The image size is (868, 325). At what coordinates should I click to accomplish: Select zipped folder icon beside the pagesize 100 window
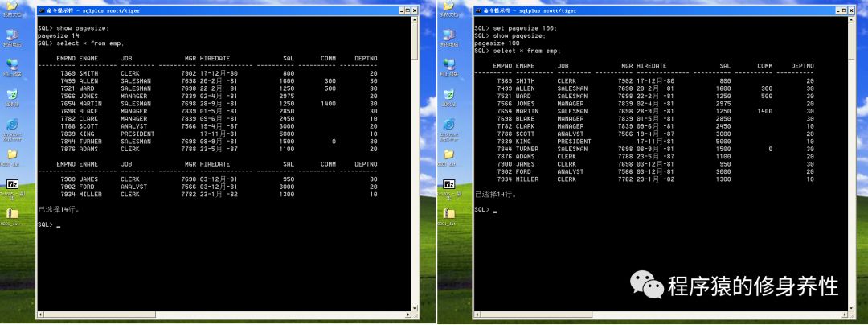point(448,216)
